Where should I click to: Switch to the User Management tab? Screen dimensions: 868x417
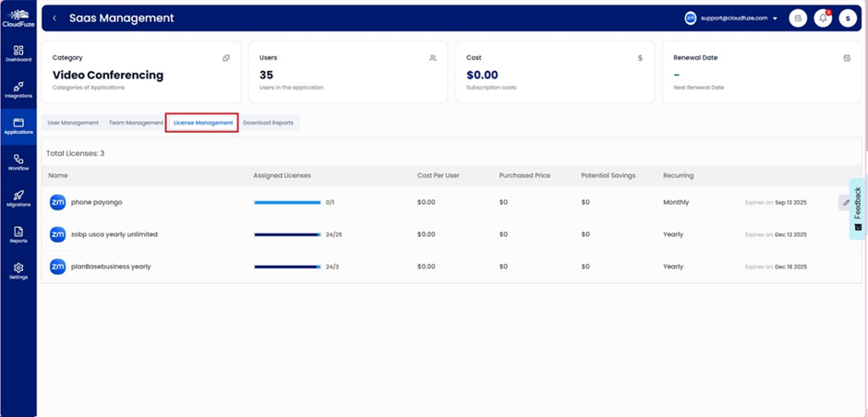pyautogui.click(x=73, y=123)
